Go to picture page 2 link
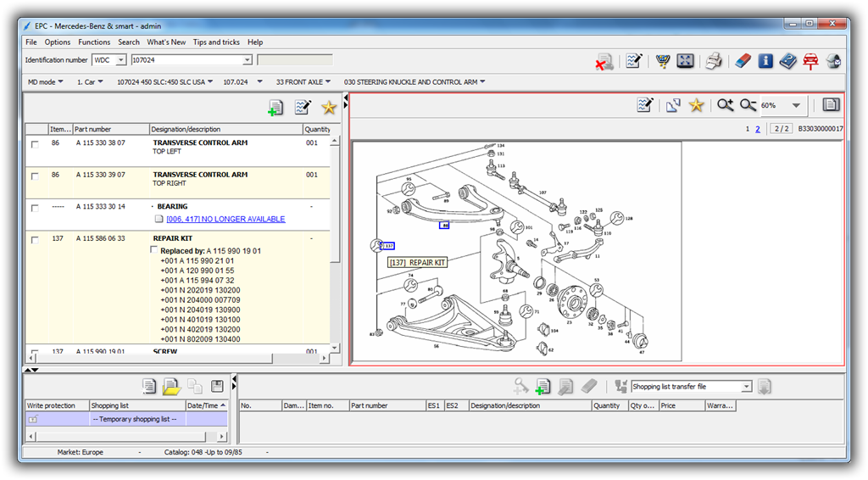The height and width of the screenshot is (480, 868). point(758,129)
